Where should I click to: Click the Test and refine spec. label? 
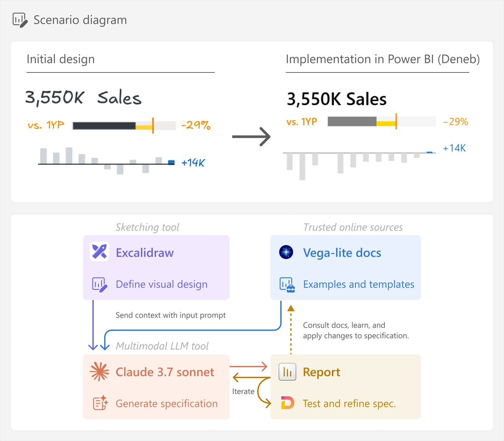(x=349, y=404)
